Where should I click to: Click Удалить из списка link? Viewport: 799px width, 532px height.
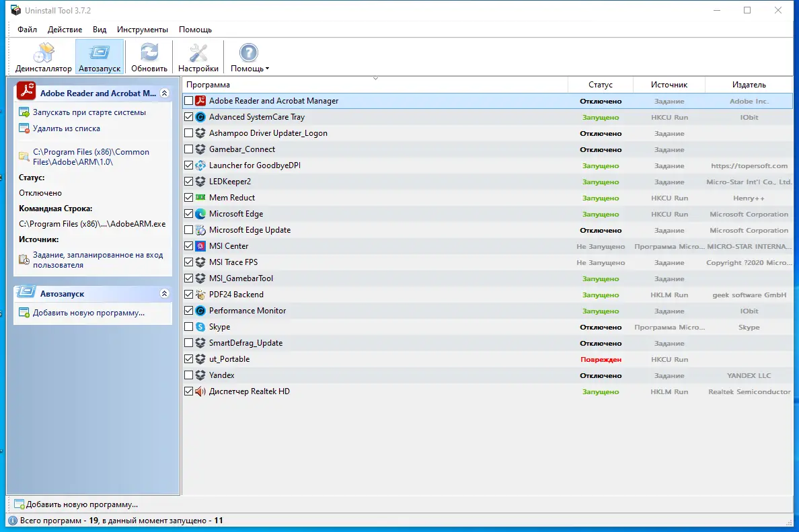(x=66, y=128)
